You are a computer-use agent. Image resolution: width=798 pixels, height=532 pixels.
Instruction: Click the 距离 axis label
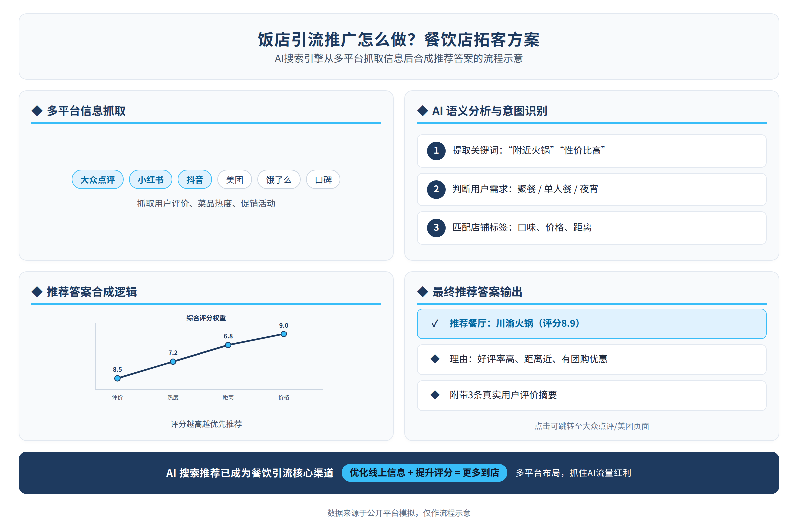point(228,397)
